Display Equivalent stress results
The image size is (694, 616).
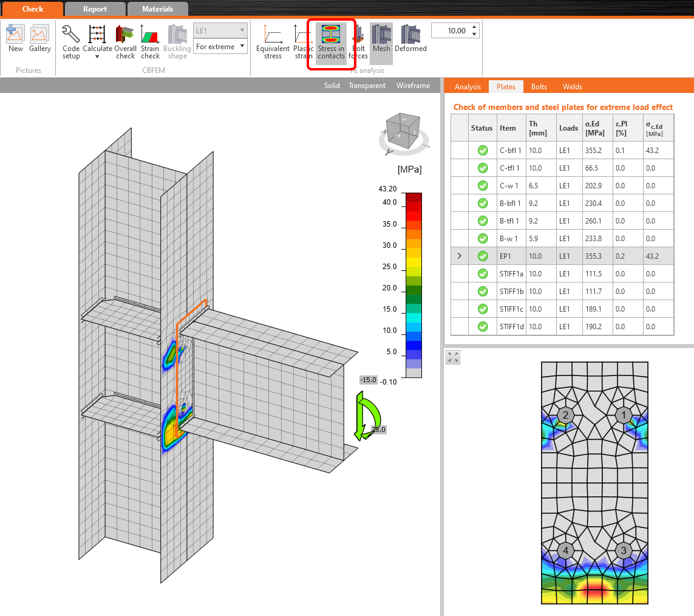click(272, 41)
